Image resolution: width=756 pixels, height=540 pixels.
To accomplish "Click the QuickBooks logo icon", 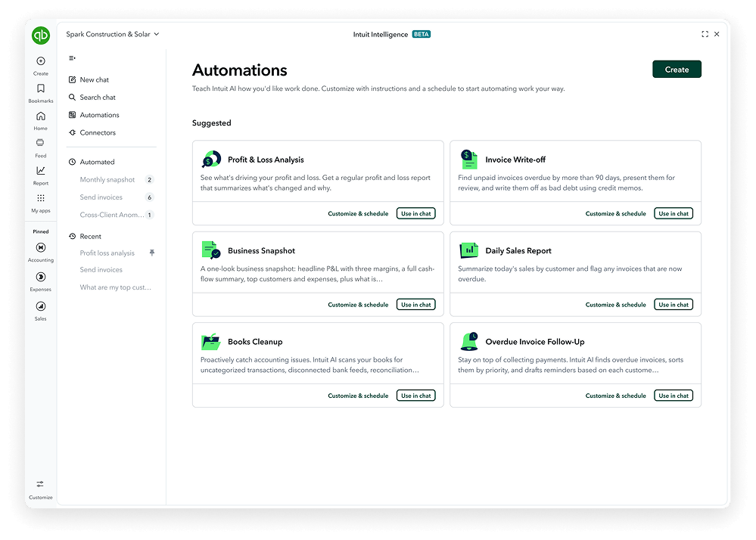I will 41,35.
